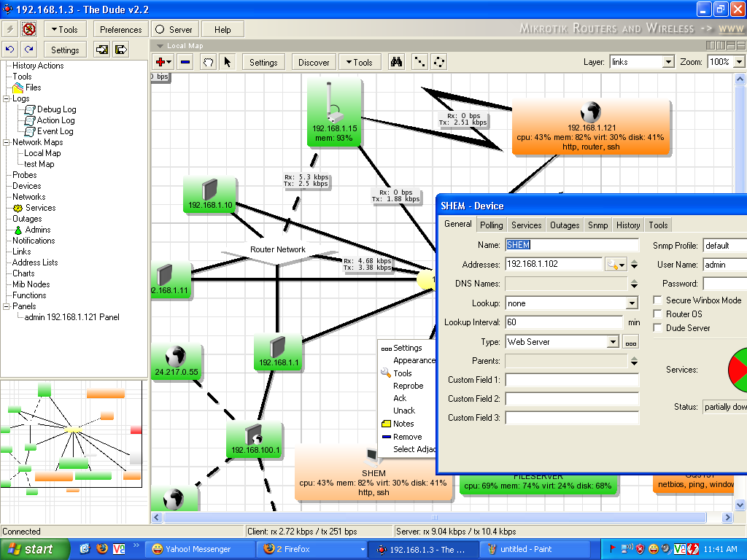
Task: Open the Type dropdown showing Web Server
Action: [x=613, y=342]
